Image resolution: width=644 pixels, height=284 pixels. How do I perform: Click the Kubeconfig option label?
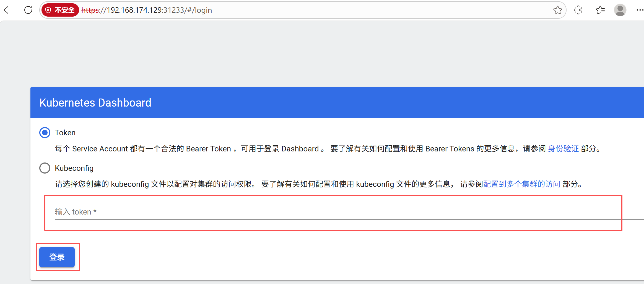pyautogui.click(x=74, y=168)
